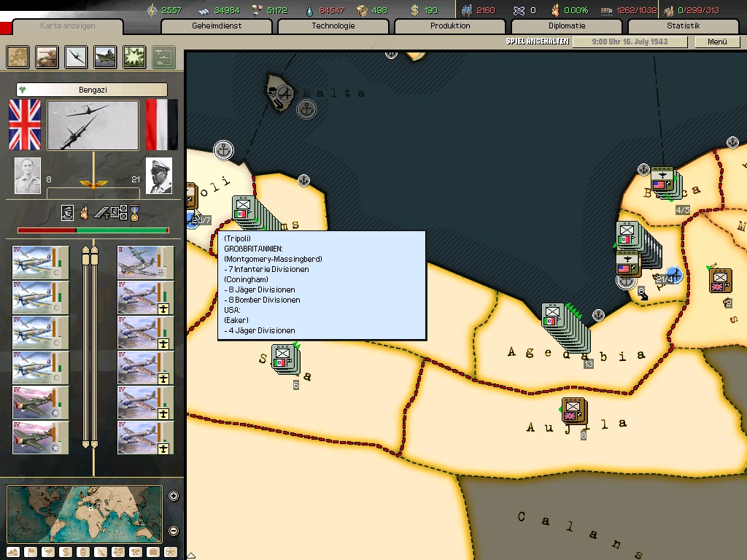Click the United Kingdom flag
The height and width of the screenshot is (560, 747).
click(25, 125)
